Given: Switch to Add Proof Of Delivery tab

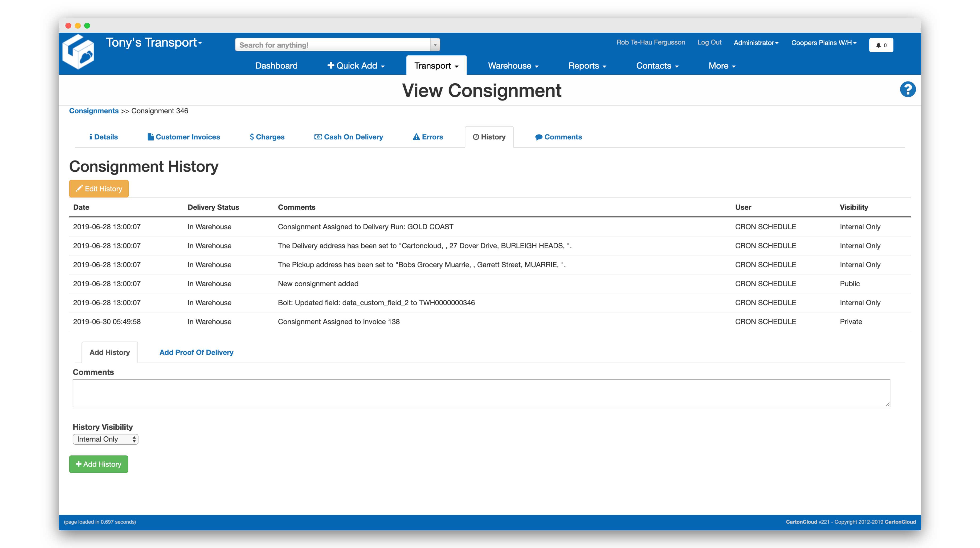Looking at the screenshot, I should tap(196, 353).
